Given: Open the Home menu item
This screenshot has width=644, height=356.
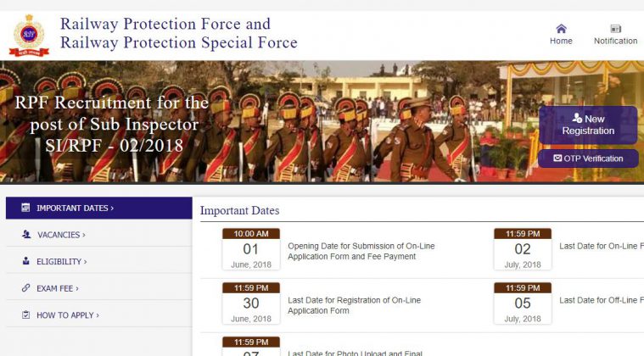Looking at the screenshot, I should point(561,35).
